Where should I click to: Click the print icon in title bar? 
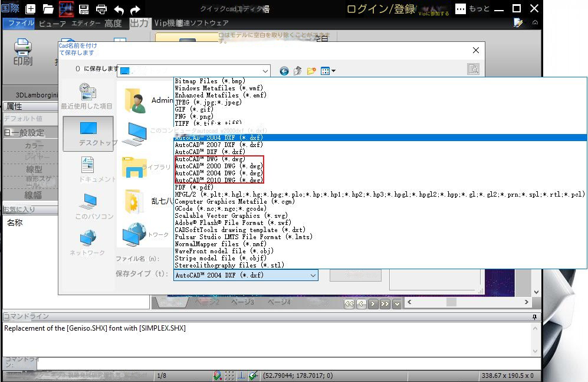point(101,9)
